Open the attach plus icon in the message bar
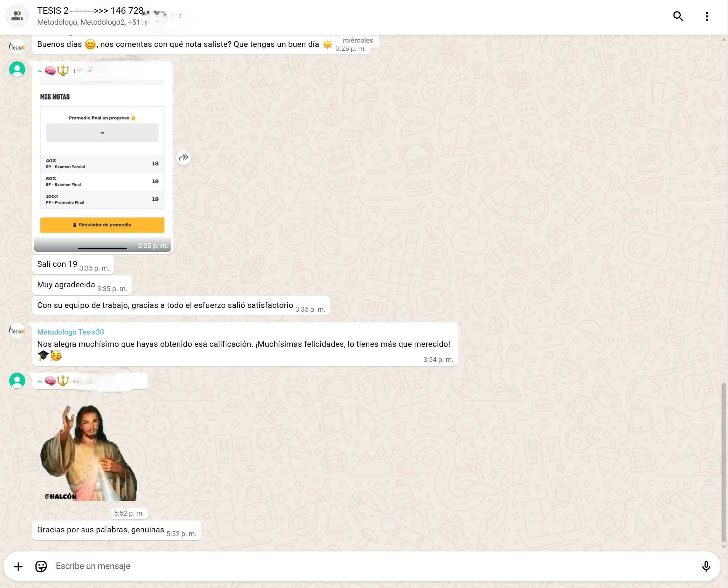This screenshot has width=728, height=588. pos(18,567)
